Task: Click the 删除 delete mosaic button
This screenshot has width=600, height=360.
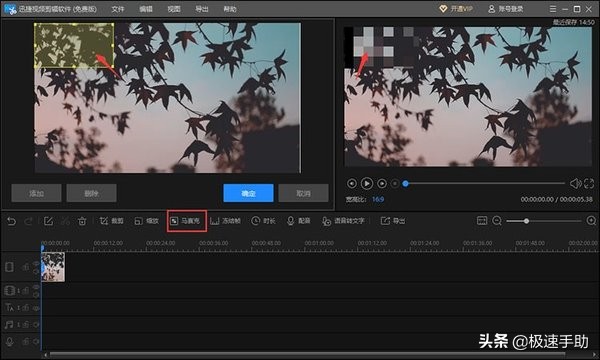Action: pos(91,193)
